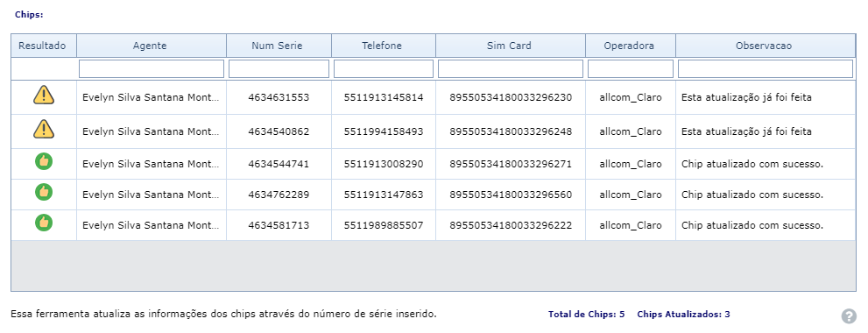
Task: Click thumbs-up icon for serial 4634581713
Action: pos(44,223)
